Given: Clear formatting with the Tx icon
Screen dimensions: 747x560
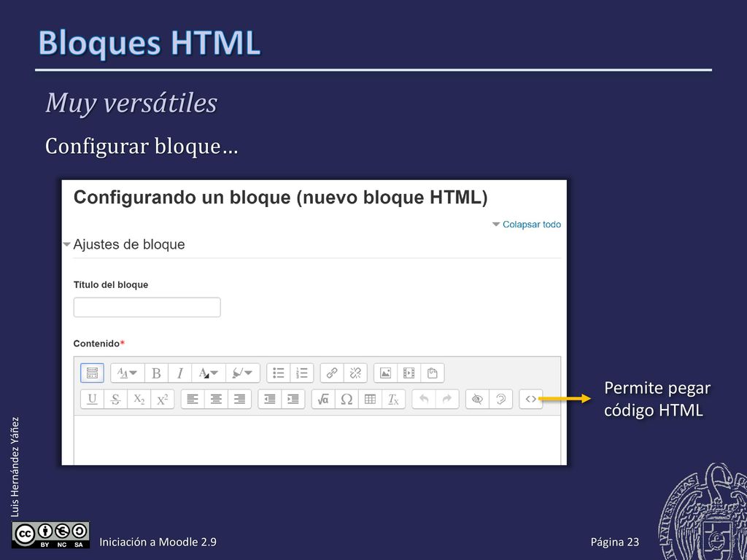Looking at the screenshot, I should point(393,399).
